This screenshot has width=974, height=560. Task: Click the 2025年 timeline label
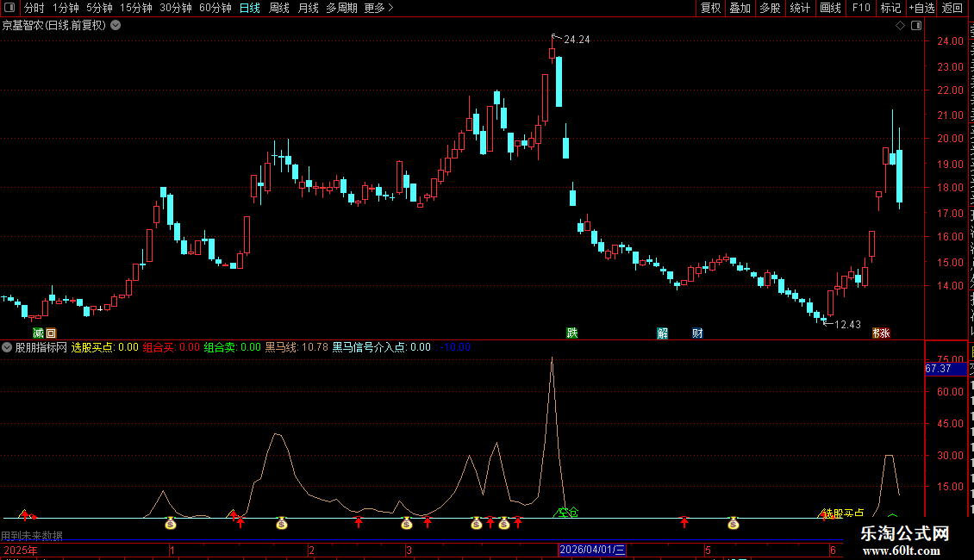pos(21,551)
